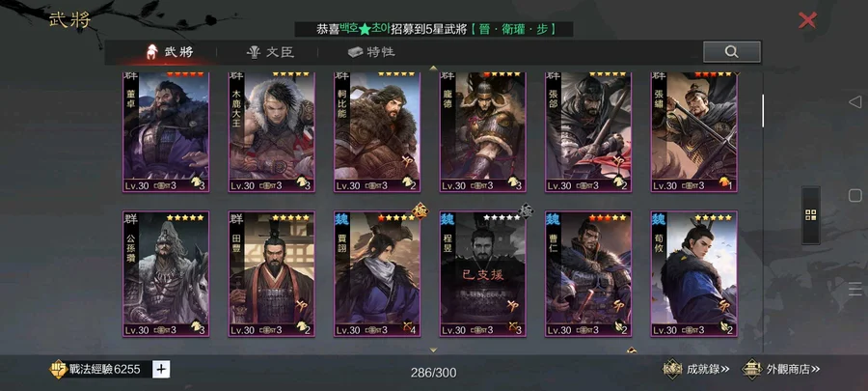The width and height of the screenshot is (868, 391).
Task: Open 外觀商店 appearance shop link
Action: coord(780,369)
